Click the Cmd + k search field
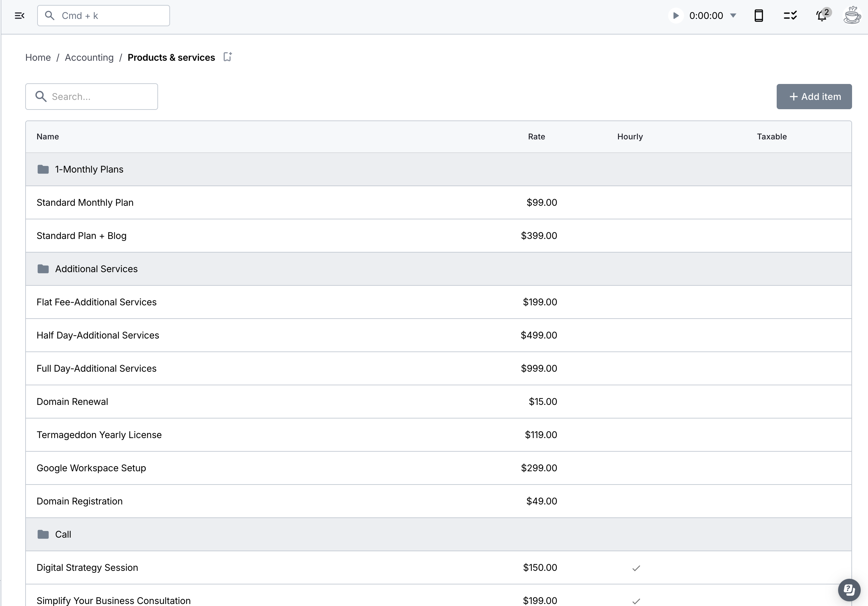Image resolution: width=868 pixels, height=606 pixels. (x=104, y=16)
